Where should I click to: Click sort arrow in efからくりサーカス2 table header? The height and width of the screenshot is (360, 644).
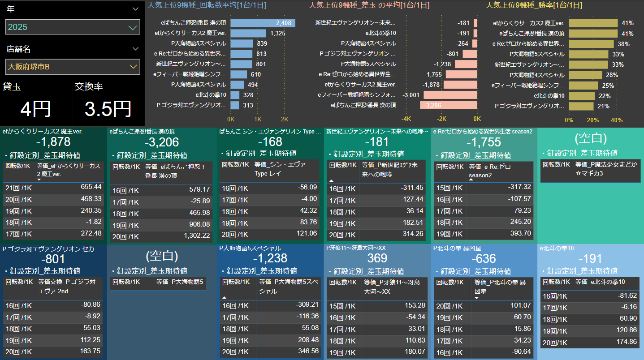click(39, 180)
